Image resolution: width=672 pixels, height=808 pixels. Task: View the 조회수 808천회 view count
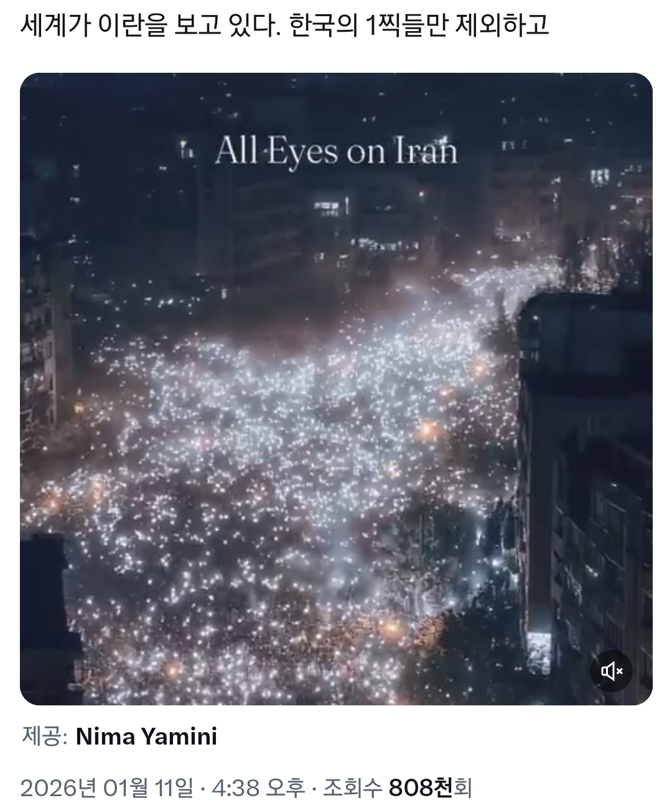click(x=398, y=788)
